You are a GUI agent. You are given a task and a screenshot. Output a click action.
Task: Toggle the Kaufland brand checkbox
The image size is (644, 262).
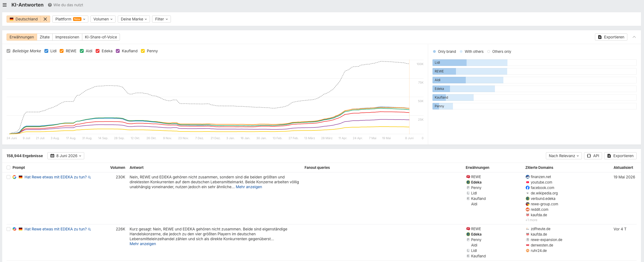[118, 51]
